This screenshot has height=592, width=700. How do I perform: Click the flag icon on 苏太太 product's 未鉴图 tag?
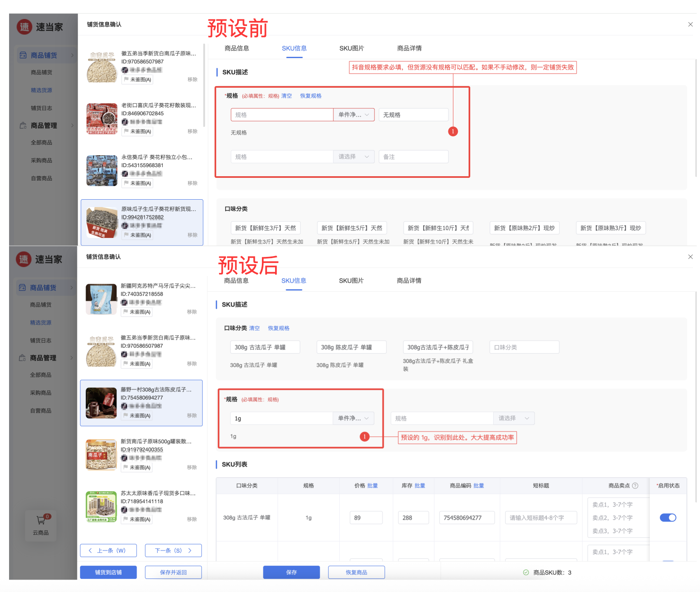(126, 519)
